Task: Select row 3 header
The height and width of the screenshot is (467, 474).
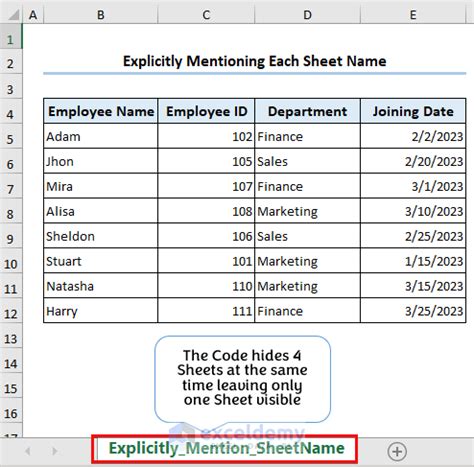Action: [x=11, y=86]
